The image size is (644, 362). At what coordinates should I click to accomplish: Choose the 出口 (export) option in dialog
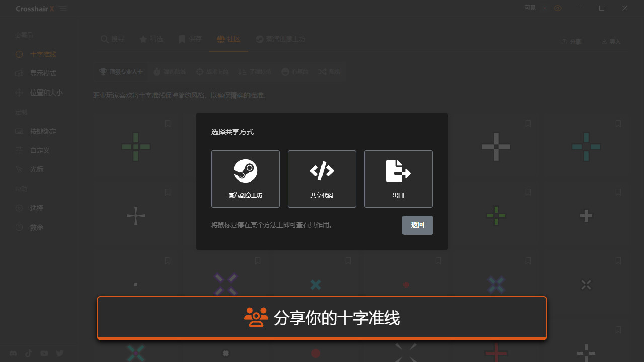click(x=398, y=178)
